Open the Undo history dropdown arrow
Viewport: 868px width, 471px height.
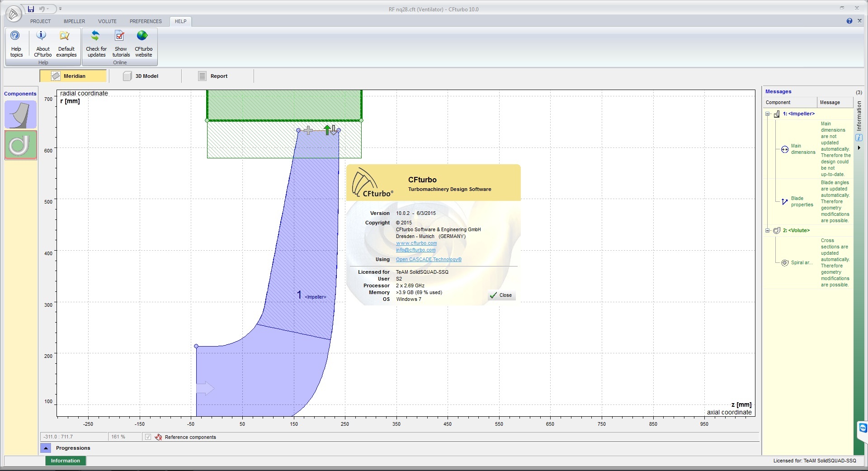pyautogui.click(x=48, y=9)
